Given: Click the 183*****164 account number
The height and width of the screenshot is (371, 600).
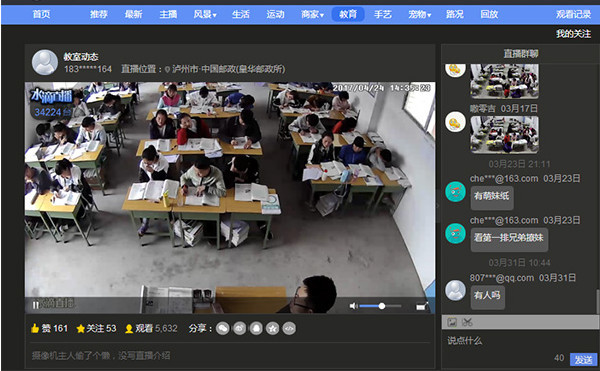Looking at the screenshot, I should click(x=88, y=69).
